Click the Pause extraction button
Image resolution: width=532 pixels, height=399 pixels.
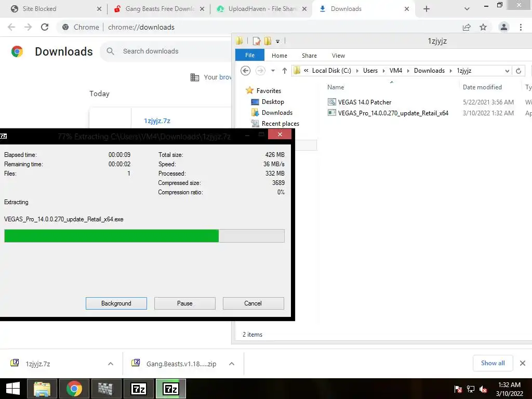pos(184,303)
